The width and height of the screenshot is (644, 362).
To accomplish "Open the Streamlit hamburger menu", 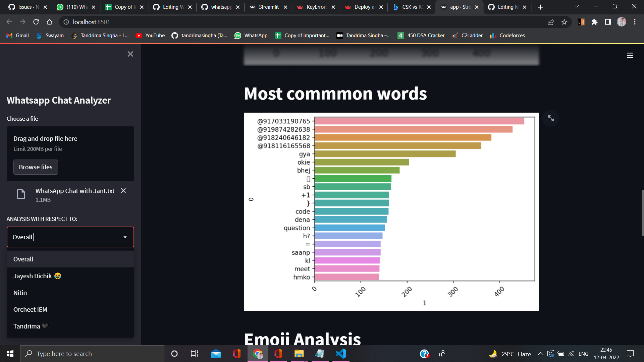I will [630, 56].
